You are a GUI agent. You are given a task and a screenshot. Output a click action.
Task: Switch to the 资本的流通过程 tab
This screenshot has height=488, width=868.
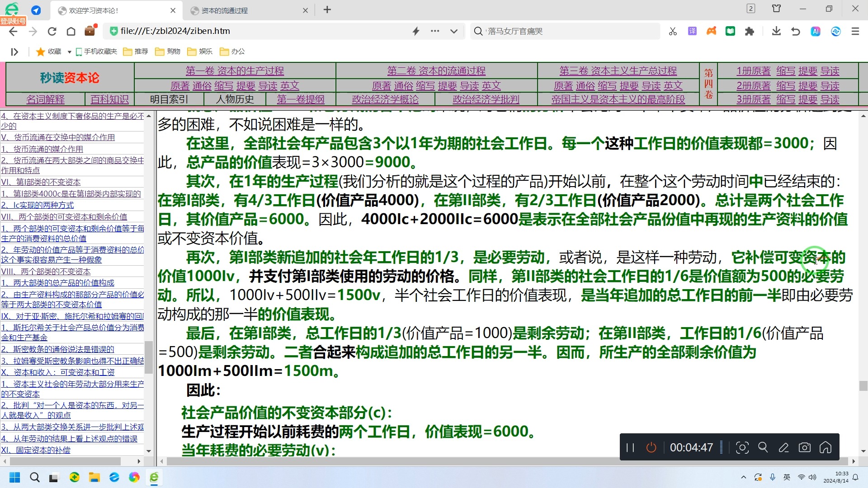coord(225,10)
